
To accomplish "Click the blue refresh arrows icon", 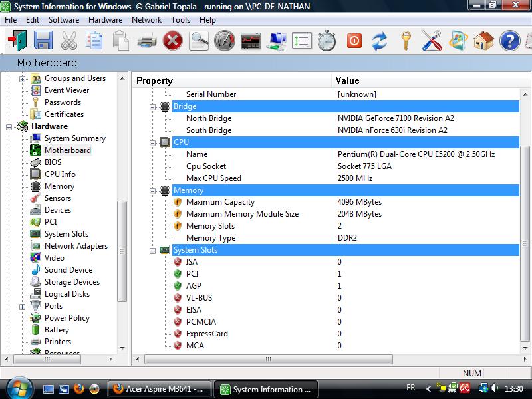I will coord(379,41).
